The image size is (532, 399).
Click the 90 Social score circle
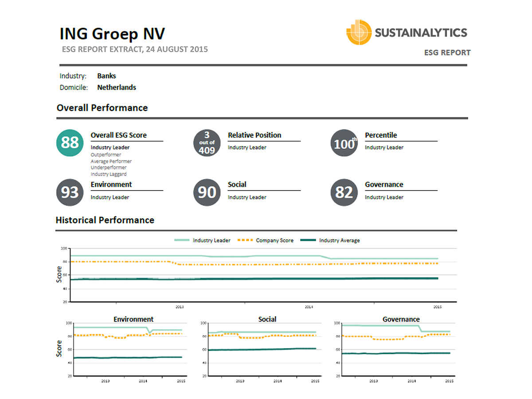[207, 192]
